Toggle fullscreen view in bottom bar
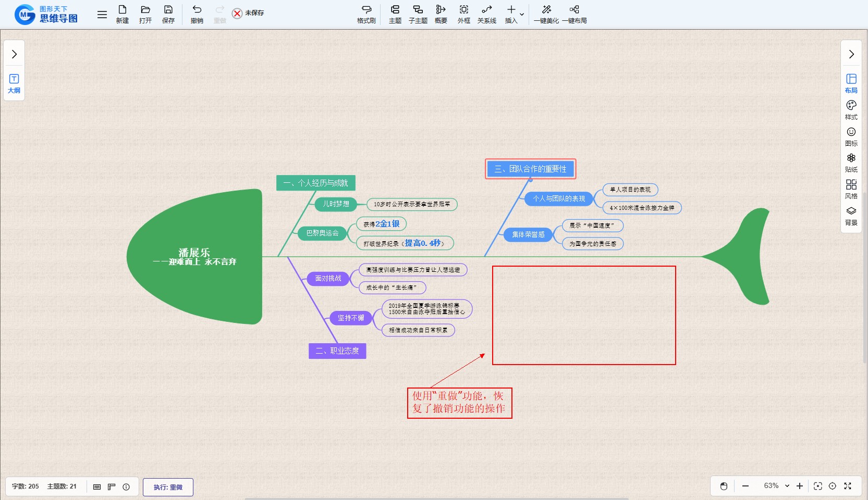 coord(848,486)
